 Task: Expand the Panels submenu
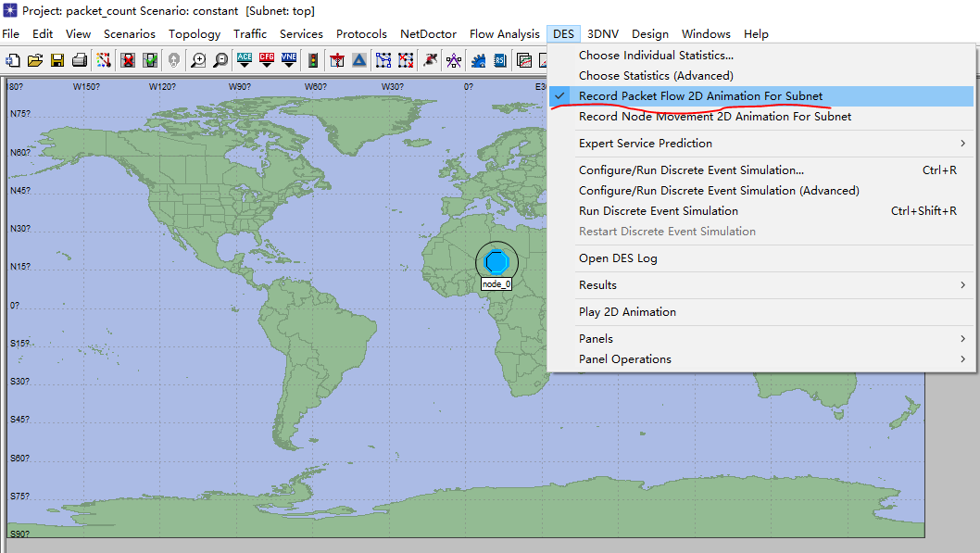tap(597, 338)
